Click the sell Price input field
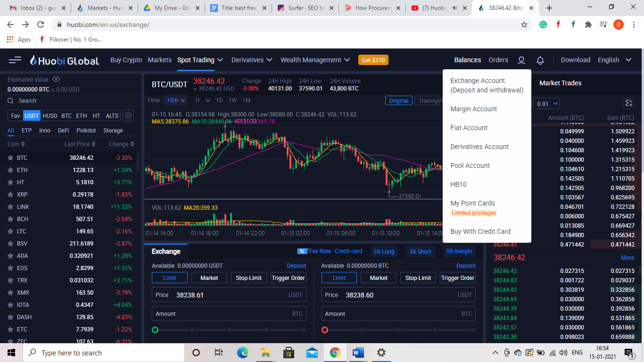 [x=398, y=295]
